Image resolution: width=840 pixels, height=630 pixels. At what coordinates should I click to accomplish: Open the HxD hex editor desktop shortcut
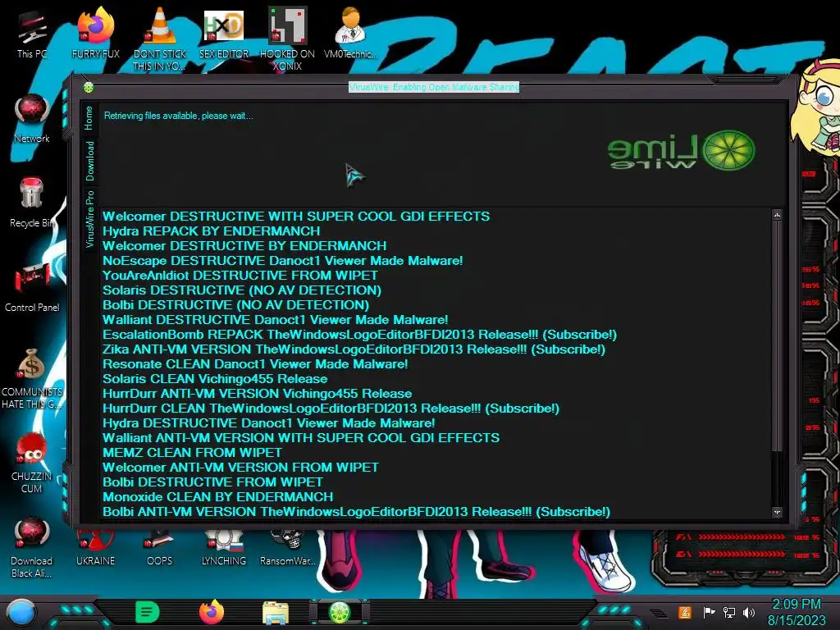[x=224, y=33]
